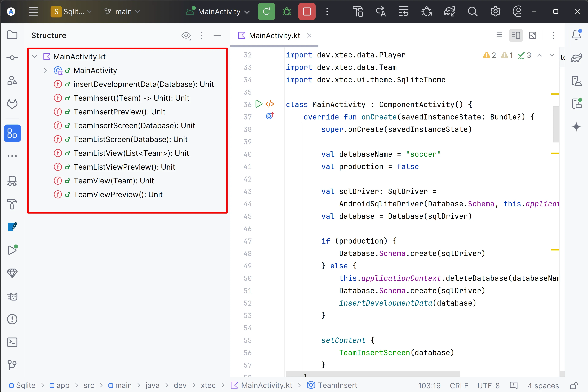Open the Gemini sparkle assistant panel
The height and width of the screenshot is (392, 588).
(576, 127)
